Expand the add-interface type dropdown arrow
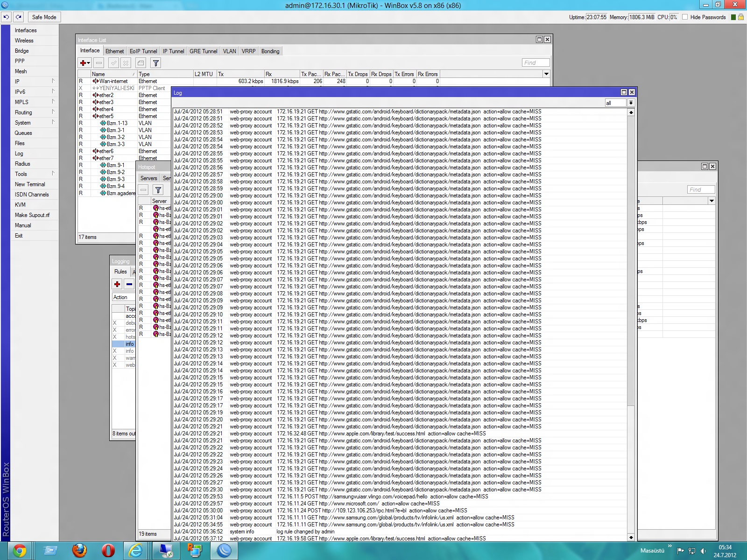The width and height of the screenshot is (747, 560). coord(89,63)
